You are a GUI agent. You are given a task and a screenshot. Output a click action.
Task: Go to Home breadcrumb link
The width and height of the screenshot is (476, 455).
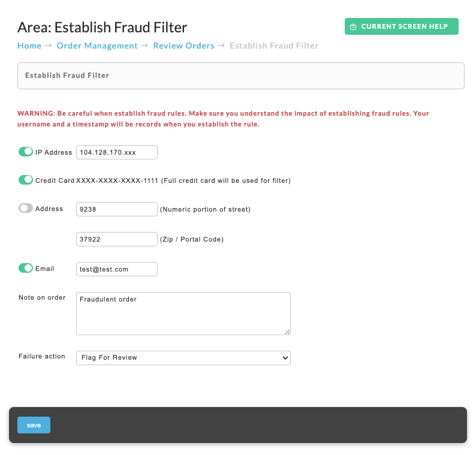(x=29, y=46)
